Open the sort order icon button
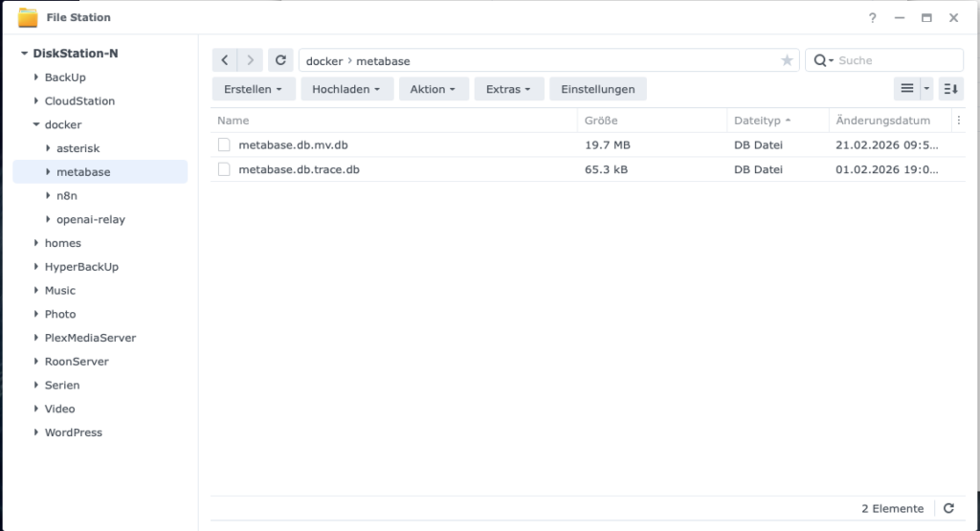This screenshot has width=980, height=531. (950, 89)
